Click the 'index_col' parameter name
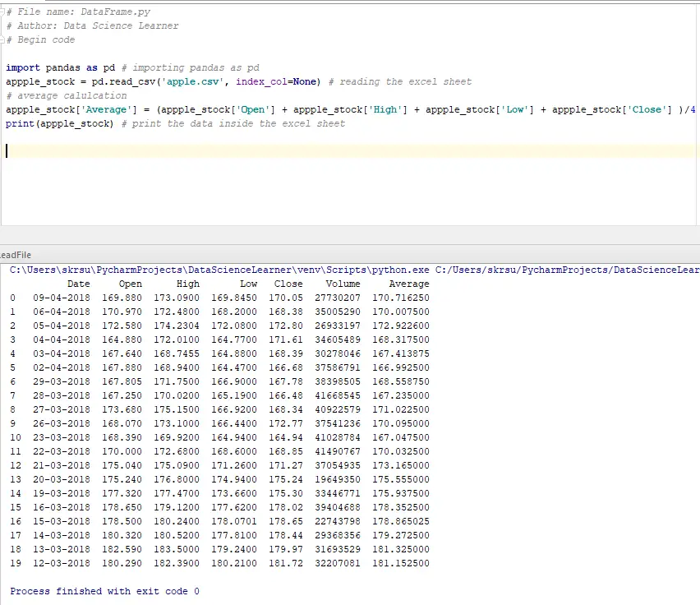This screenshot has width=700, height=605. [x=261, y=81]
